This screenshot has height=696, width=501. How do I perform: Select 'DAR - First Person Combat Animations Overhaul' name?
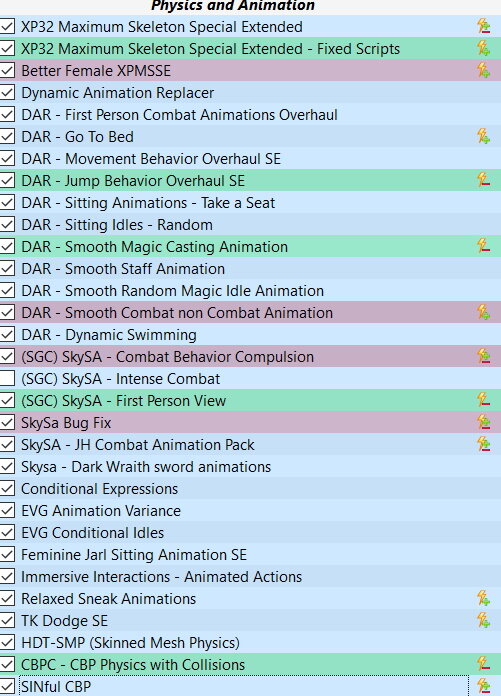coord(180,115)
